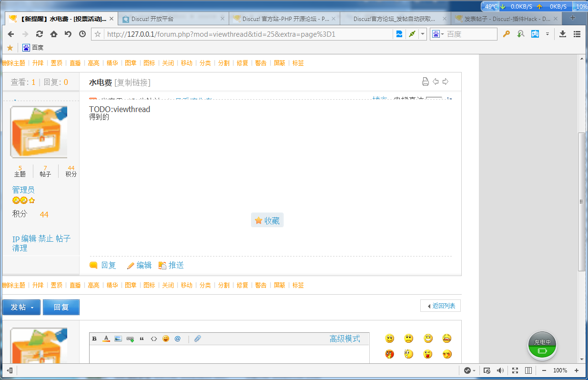588x380 pixels.
Task: Click the @ mention icon in editor
Action: click(177, 338)
